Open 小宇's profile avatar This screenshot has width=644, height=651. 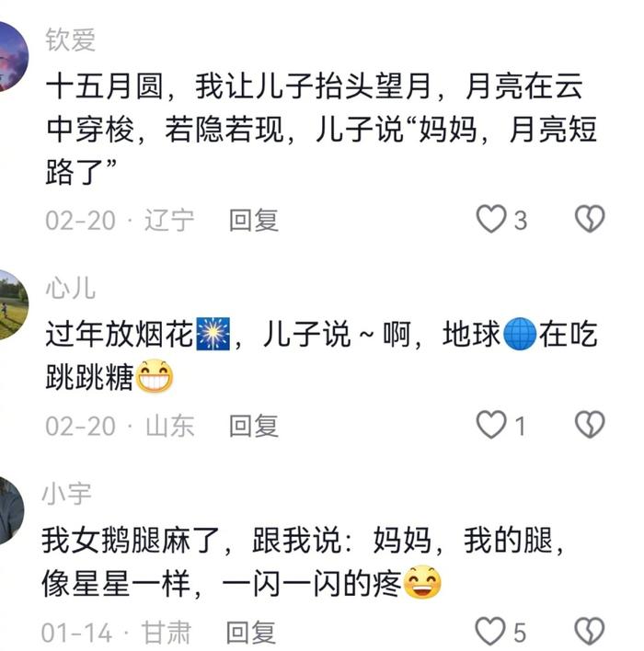click(x=10, y=510)
